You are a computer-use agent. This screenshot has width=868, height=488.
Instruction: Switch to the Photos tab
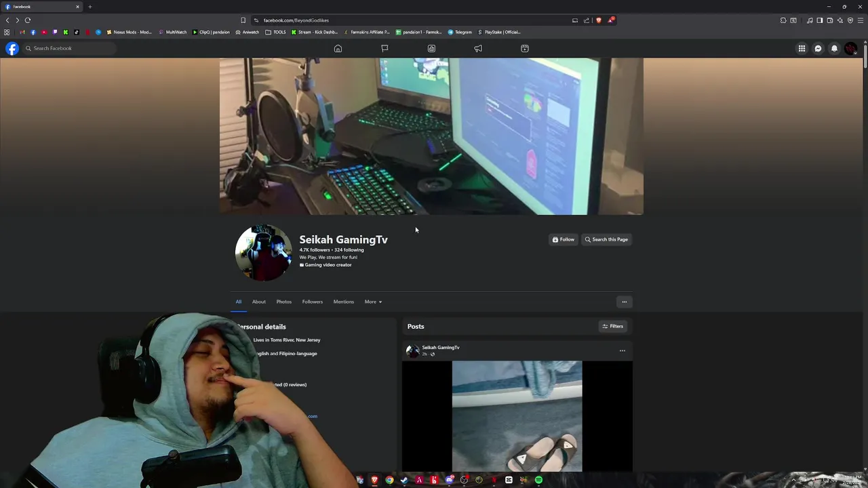284,302
